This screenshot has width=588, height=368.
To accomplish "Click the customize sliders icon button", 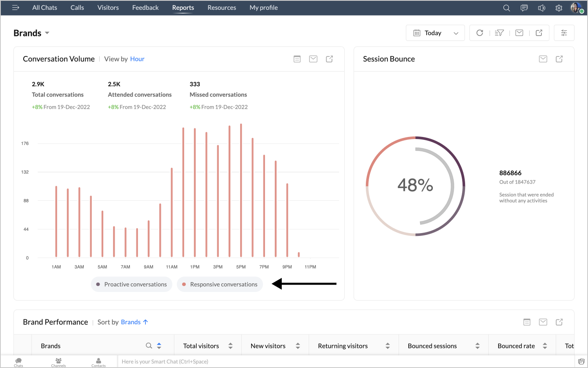I will click(564, 33).
